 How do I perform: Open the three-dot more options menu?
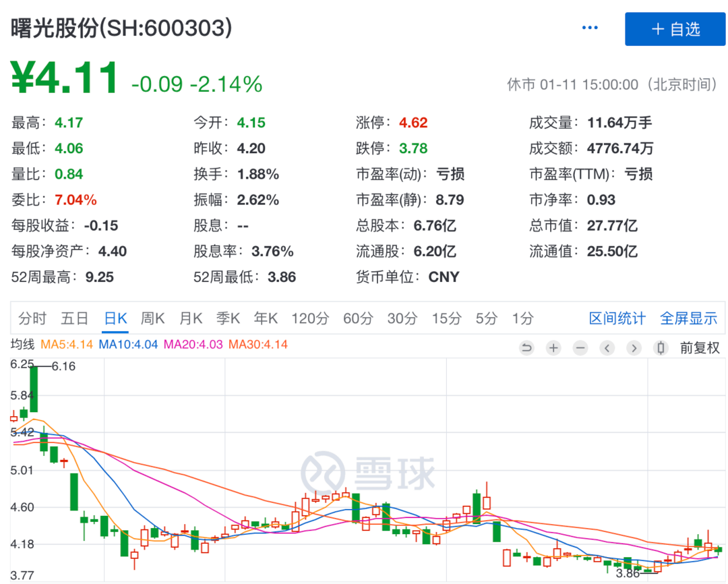[x=590, y=28]
